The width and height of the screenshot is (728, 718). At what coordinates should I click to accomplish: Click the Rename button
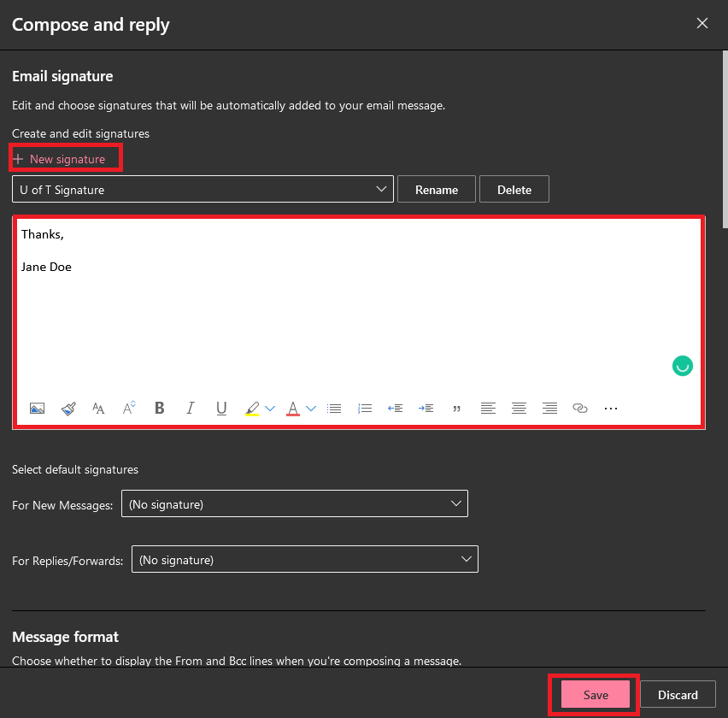point(437,190)
